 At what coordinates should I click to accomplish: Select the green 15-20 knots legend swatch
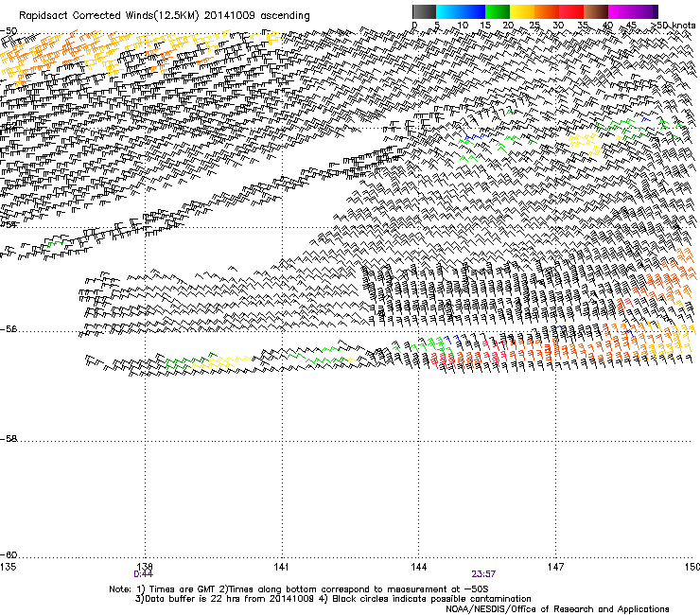[498, 11]
